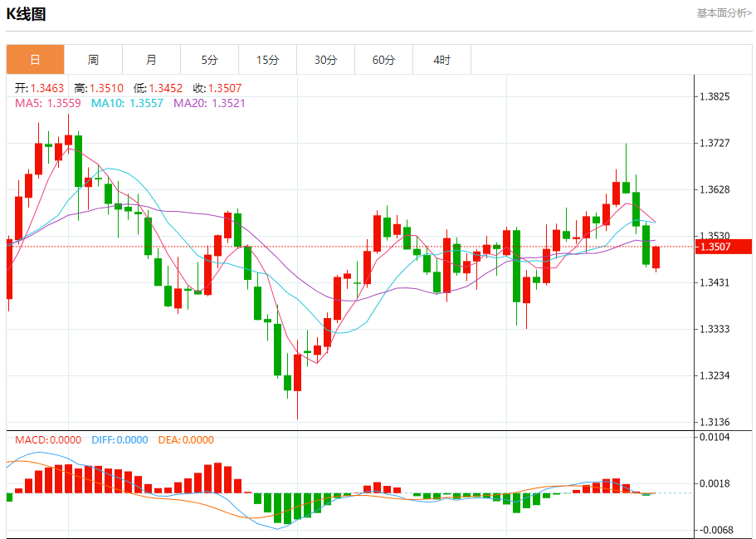Click the DEA value label
The height and width of the screenshot is (539, 756).
pyautogui.click(x=186, y=440)
